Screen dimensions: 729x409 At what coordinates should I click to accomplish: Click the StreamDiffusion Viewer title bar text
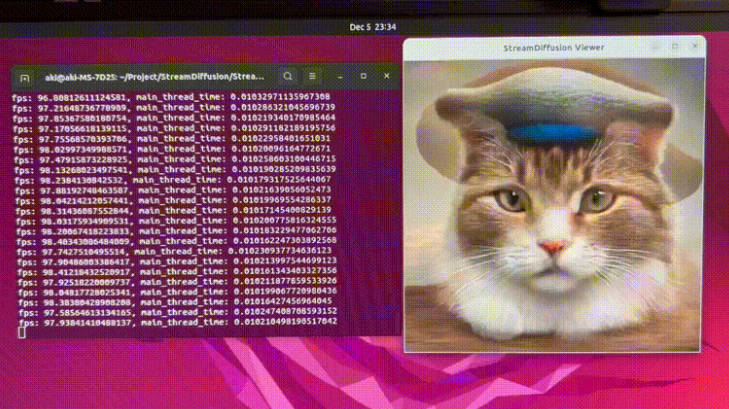pos(554,47)
